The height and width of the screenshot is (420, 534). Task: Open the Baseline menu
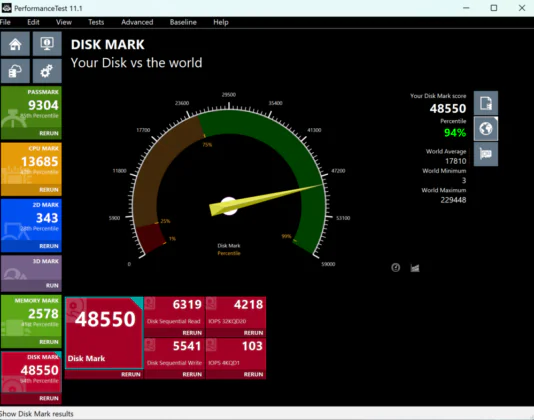tap(183, 22)
